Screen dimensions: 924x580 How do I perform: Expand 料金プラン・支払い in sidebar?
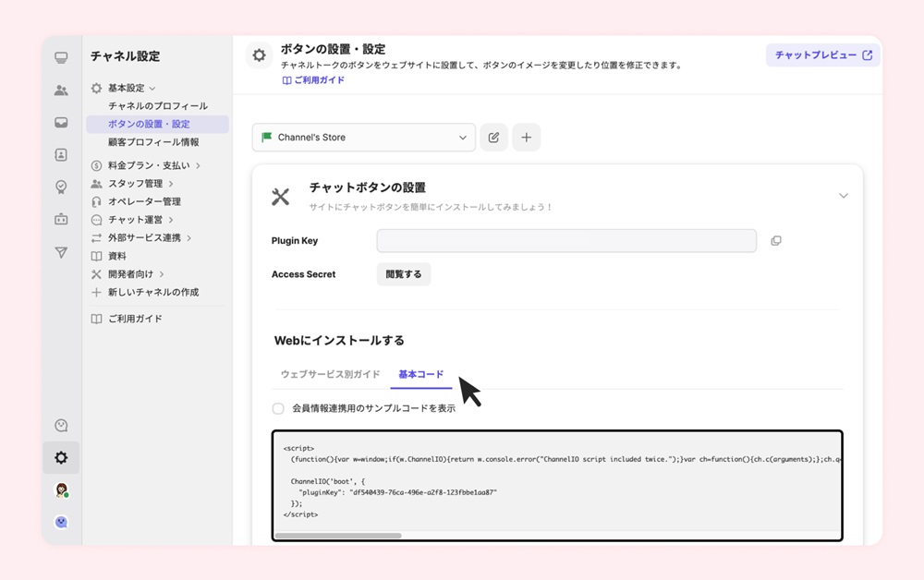click(x=198, y=165)
